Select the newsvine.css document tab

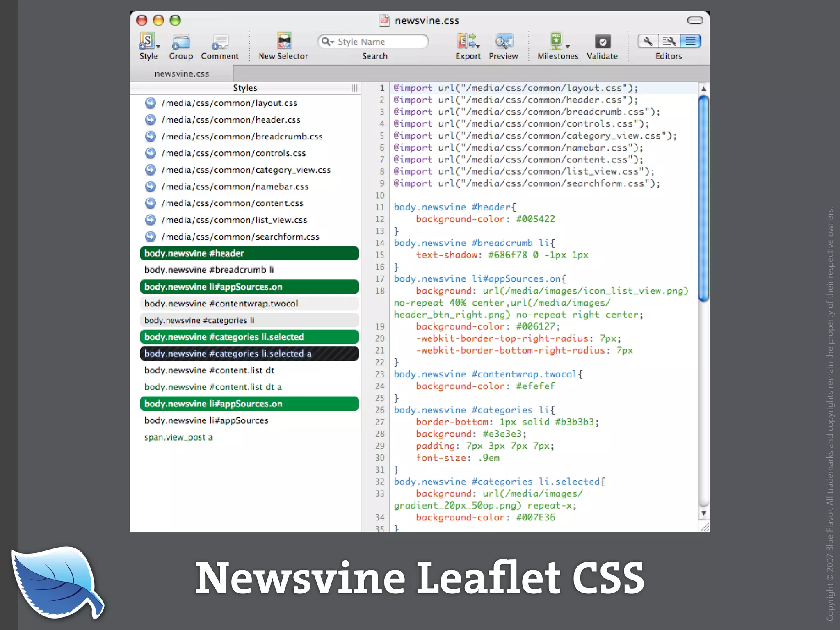tap(182, 74)
